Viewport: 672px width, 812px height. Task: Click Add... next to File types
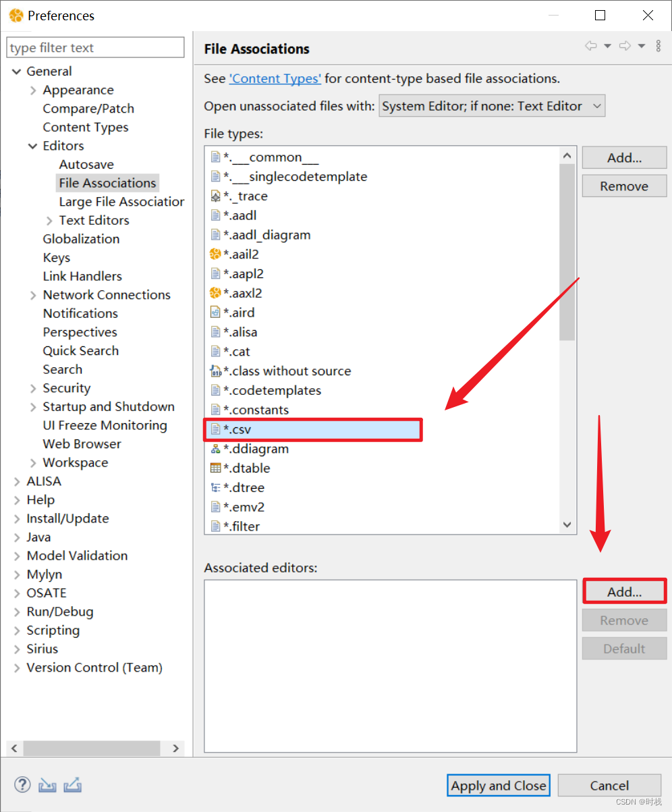624,158
